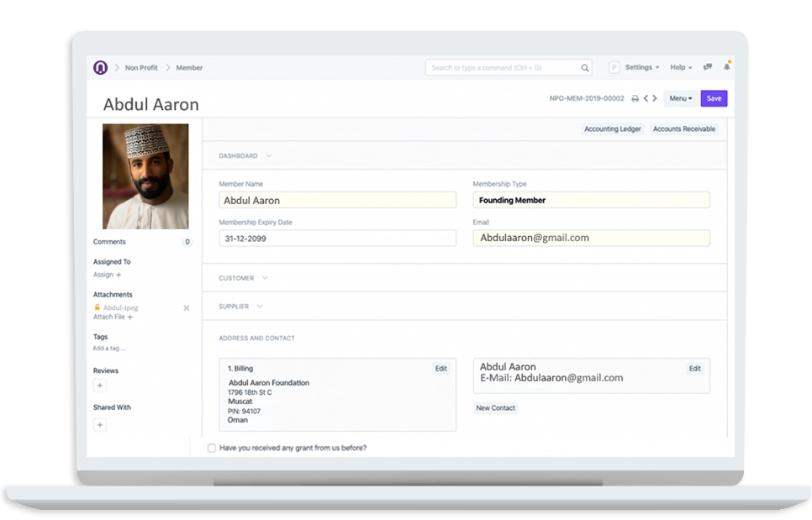The width and height of the screenshot is (812, 520).
Task: Navigate to Non Profit via breadcrumb
Action: (140, 67)
